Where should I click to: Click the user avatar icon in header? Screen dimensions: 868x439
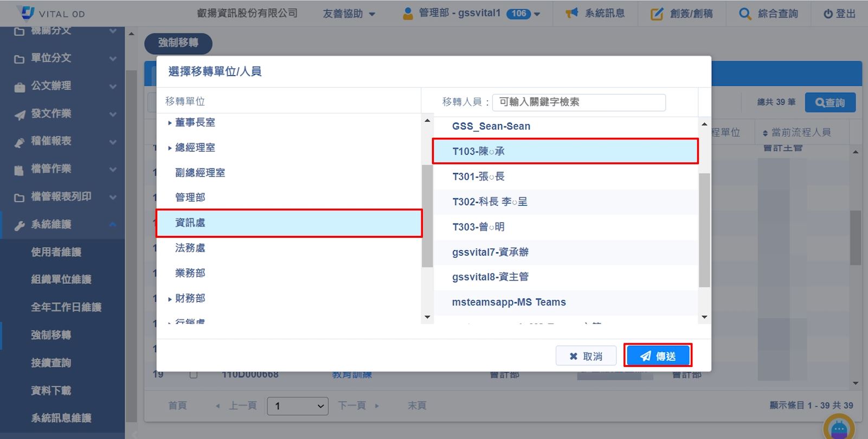coord(408,14)
